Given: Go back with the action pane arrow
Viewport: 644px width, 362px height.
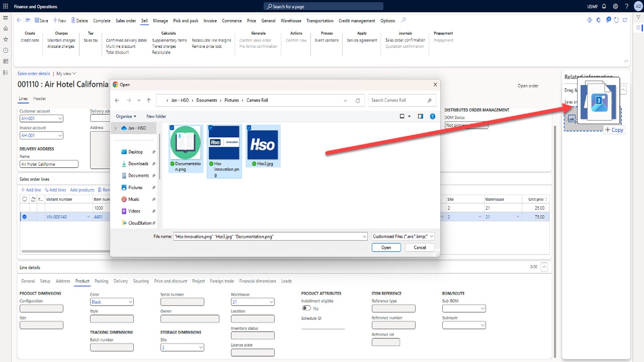Looking at the screenshot, I should pyautogui.click(x=19, y=21).
